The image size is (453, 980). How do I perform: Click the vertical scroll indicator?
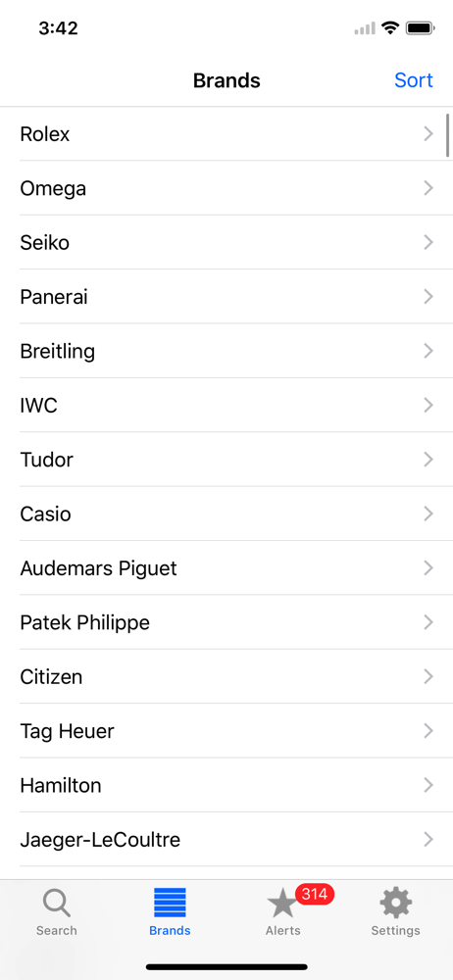447,135
